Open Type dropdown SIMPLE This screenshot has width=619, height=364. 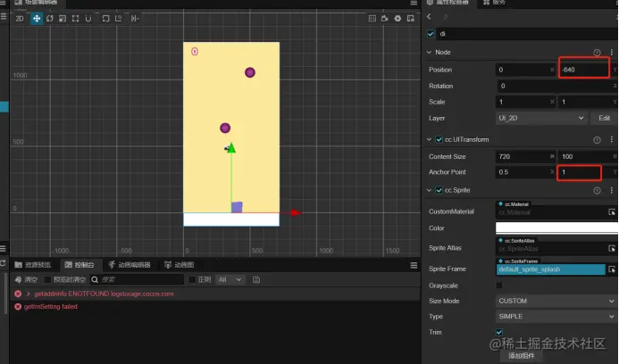pyautogui.click(x=556, y=317)
